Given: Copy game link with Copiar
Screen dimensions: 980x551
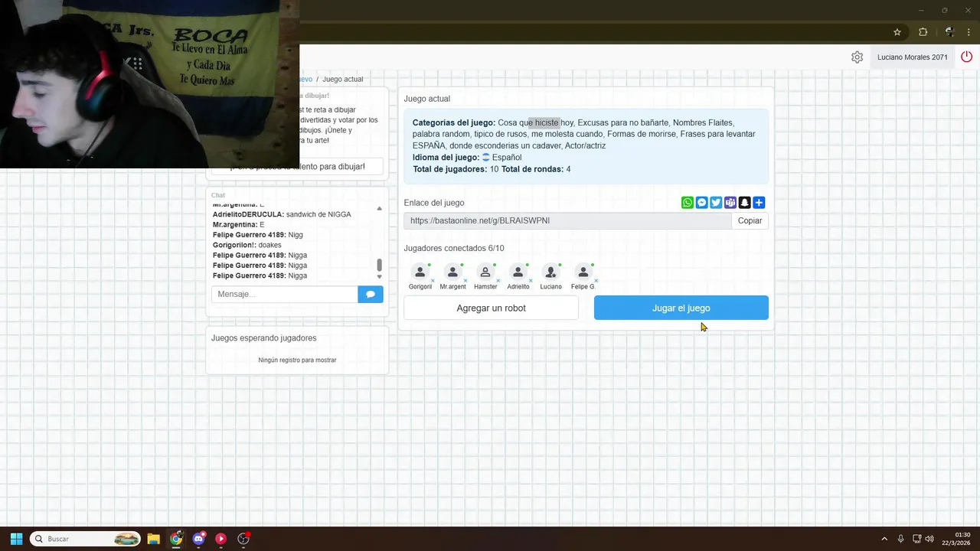Looking at the screenshot, I should pos(750,220).
